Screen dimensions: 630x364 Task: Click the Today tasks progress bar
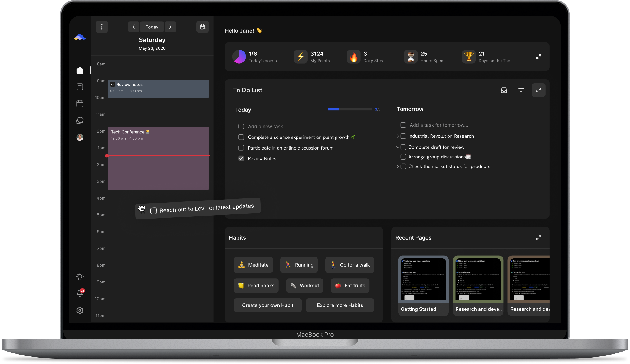coord(350,109)
